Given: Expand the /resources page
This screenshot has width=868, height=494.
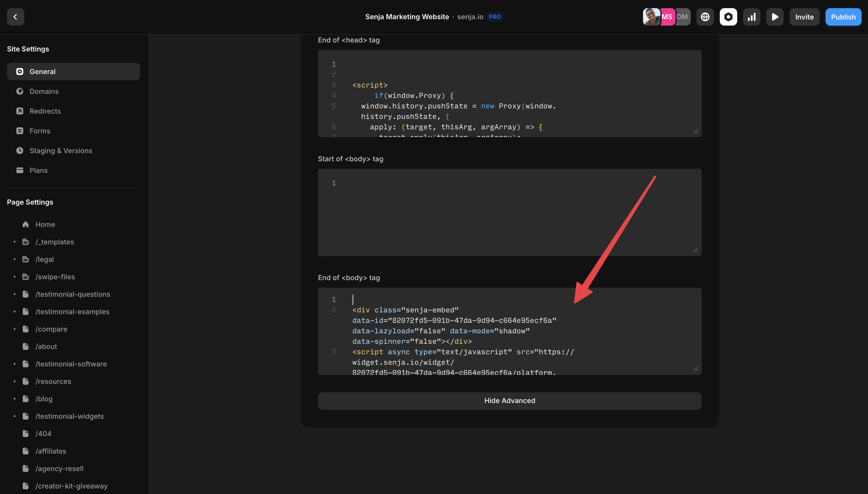Looking at the screenshot, I should point(15,381).
